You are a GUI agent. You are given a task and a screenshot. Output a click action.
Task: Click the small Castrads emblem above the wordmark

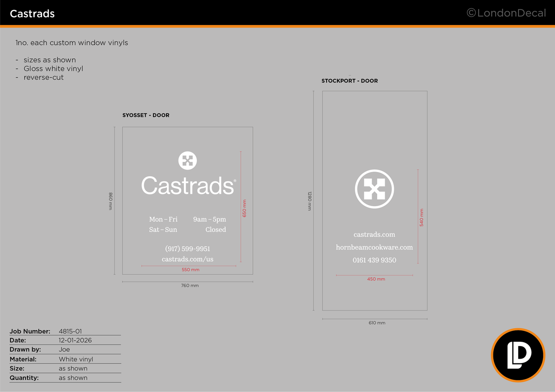187,161
